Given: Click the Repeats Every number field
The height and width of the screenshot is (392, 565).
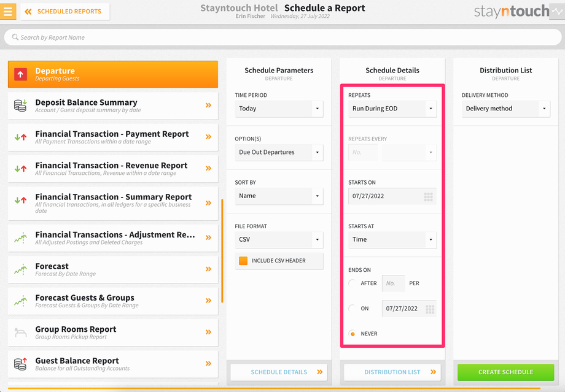Looking at the screenshot, I should [x=363, y=152].
